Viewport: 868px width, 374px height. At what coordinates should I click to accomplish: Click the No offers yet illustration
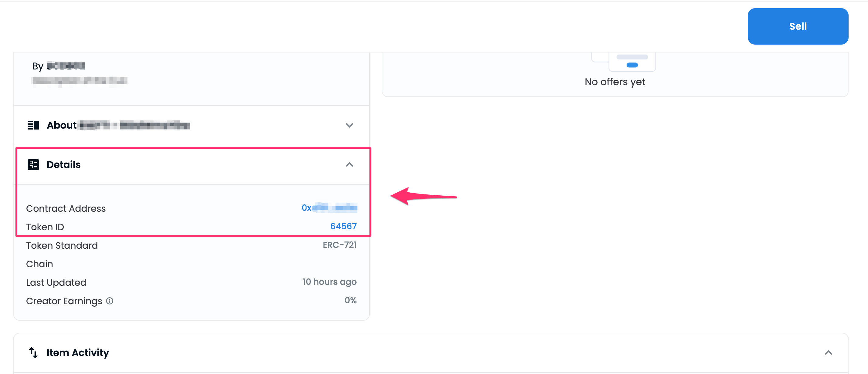[x=623, y=62]
